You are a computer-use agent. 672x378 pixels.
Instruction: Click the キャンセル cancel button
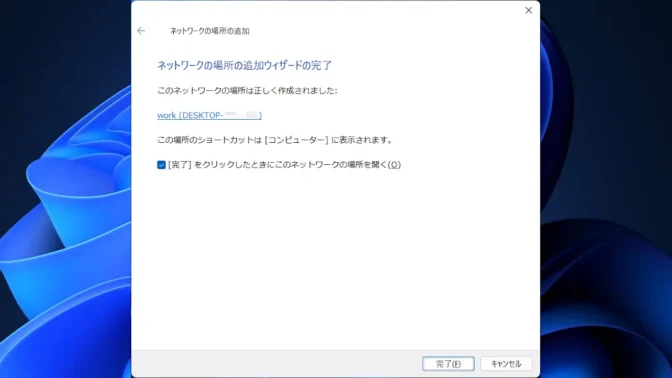pos(506,363)
